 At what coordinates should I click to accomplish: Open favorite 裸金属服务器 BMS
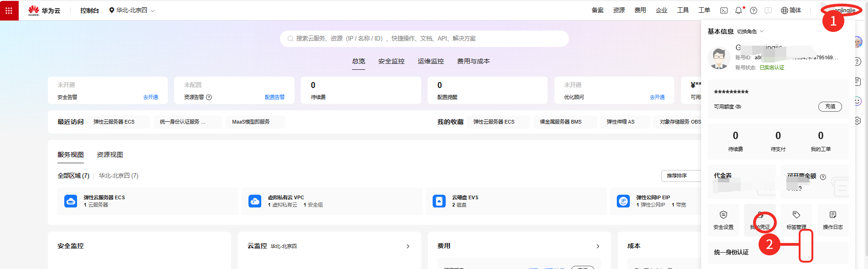[565, 122]
